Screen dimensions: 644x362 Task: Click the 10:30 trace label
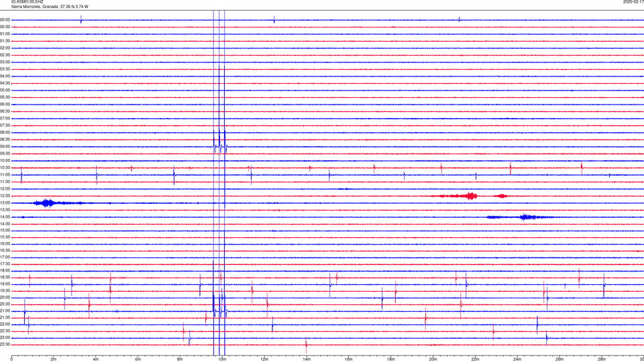coord(5,168)
